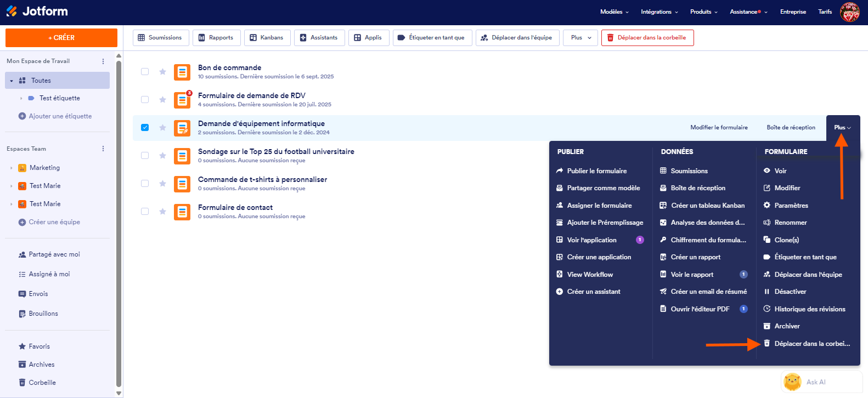The width and height of the screenshot is (868, 398).
Task: Click Modifier le formulaire link
Action: [719, 127]
